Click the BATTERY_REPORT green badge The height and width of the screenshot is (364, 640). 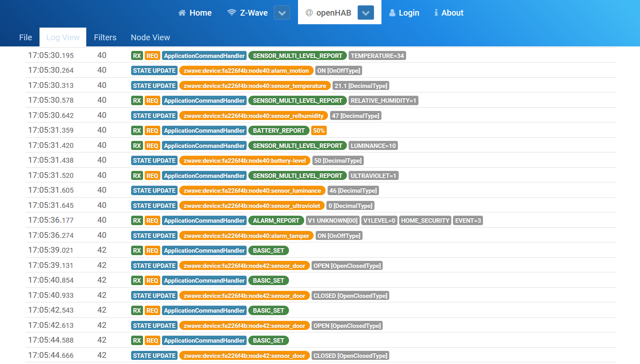[x=279, y=131]
